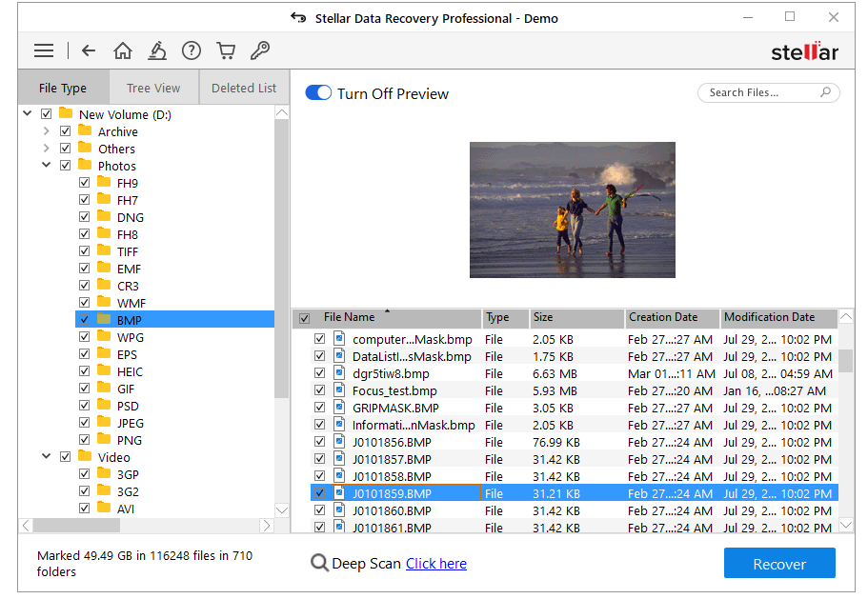
Task: Sort by the Type column header
Action: [505, 317]
